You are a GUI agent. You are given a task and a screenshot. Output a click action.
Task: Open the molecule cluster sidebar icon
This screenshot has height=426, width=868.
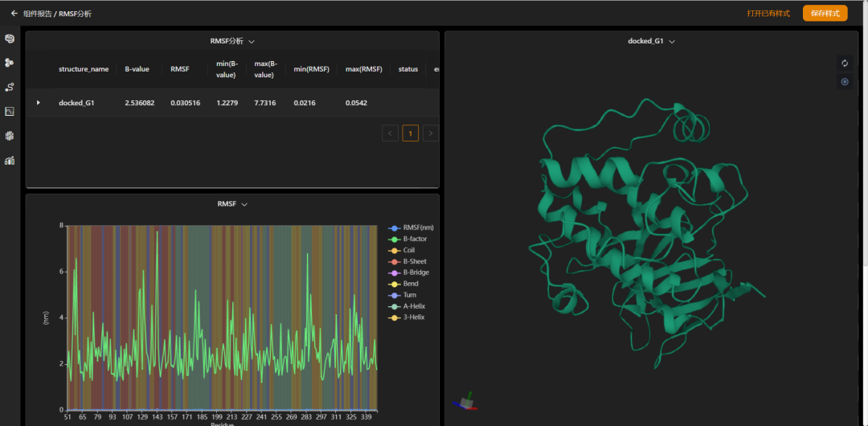click(x=10, y=63)
